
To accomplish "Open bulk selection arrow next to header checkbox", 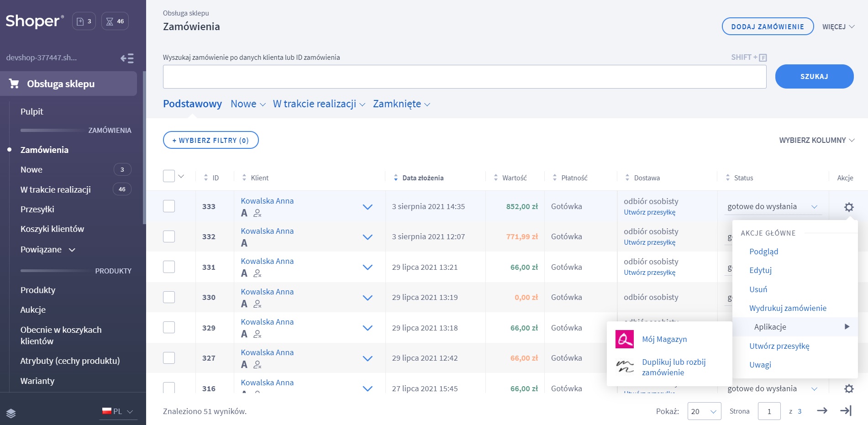I will click(x=181, y=176).
